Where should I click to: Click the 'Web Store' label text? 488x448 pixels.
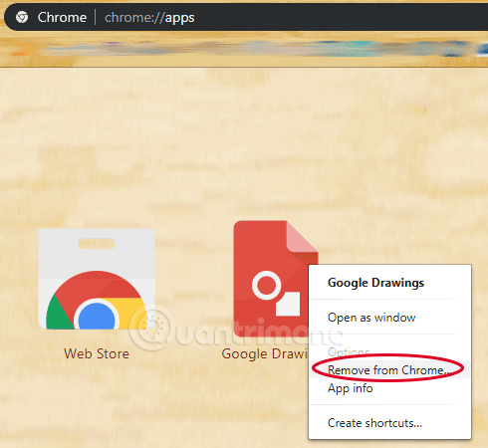coord(97,353)
